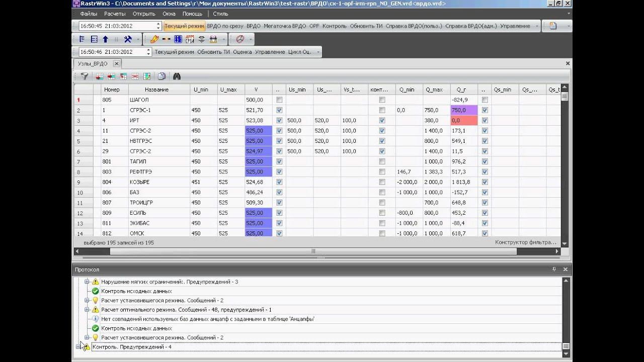The image size is (644, 362).
Task: Click the bridge-shaped toolbar icon
Action: point(213,39)
